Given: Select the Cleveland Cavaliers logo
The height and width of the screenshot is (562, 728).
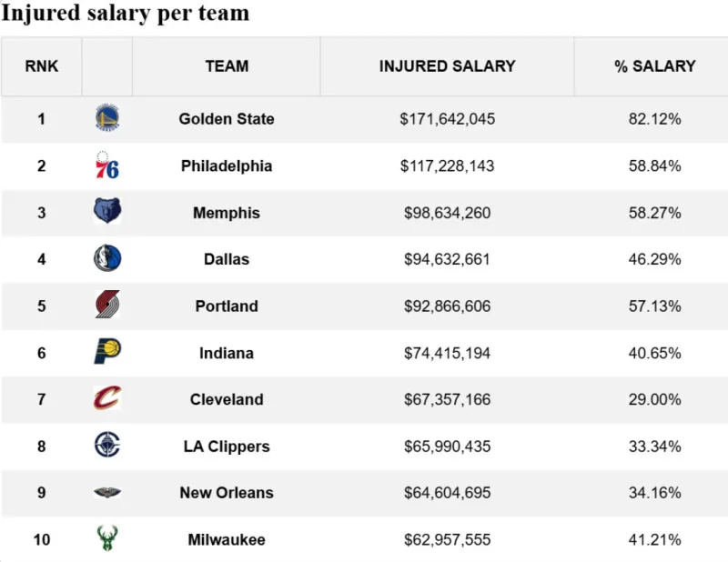Looking at the screenshot, I should tap(107, 399).
